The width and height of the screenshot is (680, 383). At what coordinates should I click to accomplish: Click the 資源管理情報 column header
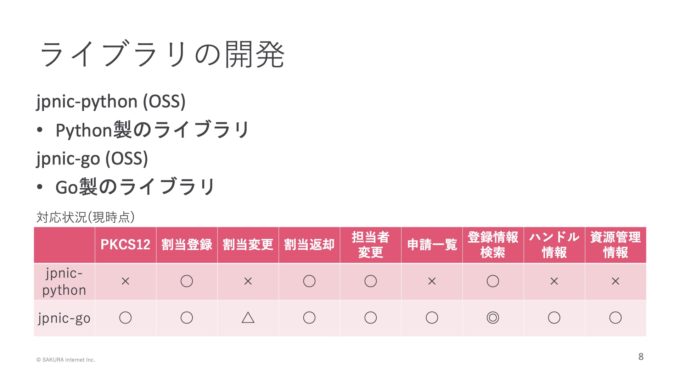click(615, 245)
